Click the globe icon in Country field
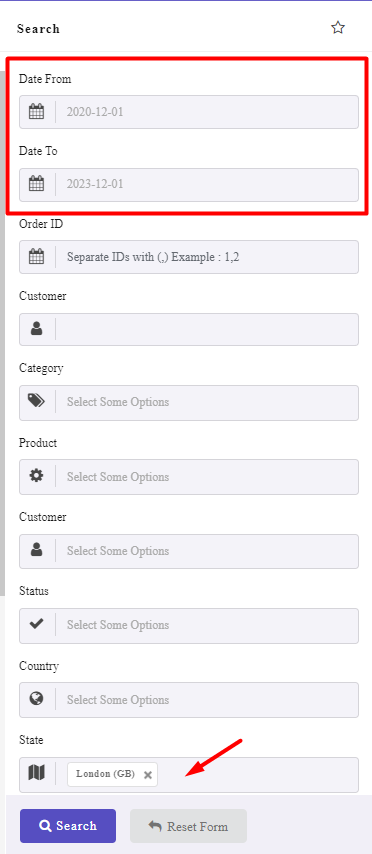This screenshot has height=854, width=372. click(36, 699)
